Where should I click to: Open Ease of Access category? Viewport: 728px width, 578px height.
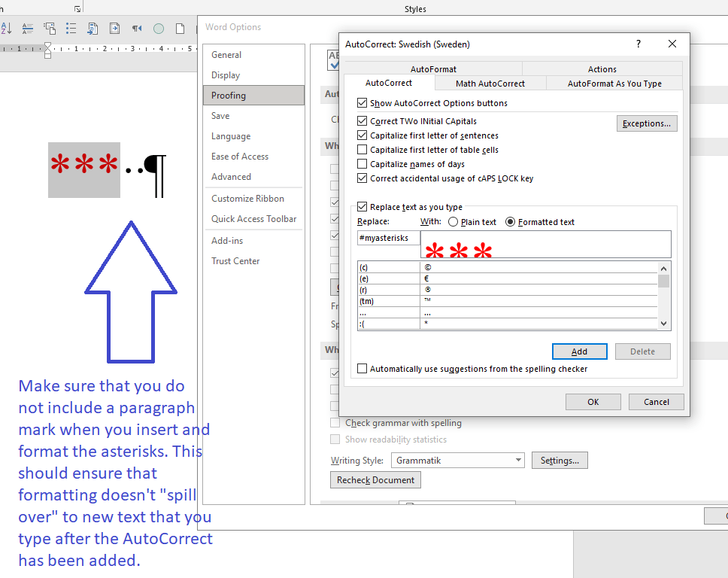coord(253,157)
